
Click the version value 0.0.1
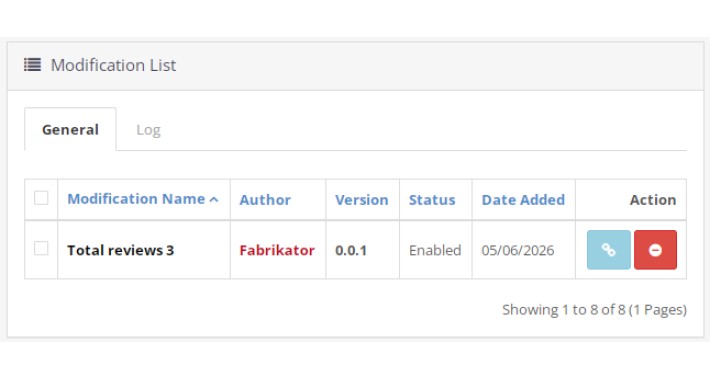351,250
